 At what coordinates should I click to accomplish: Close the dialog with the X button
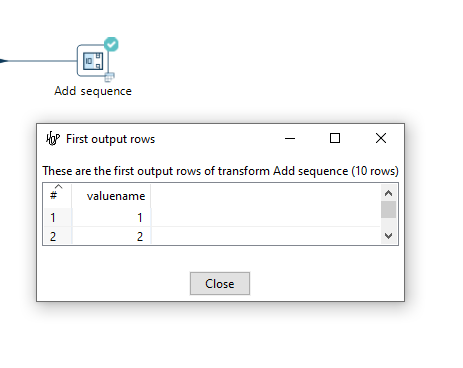click(381, 138)
